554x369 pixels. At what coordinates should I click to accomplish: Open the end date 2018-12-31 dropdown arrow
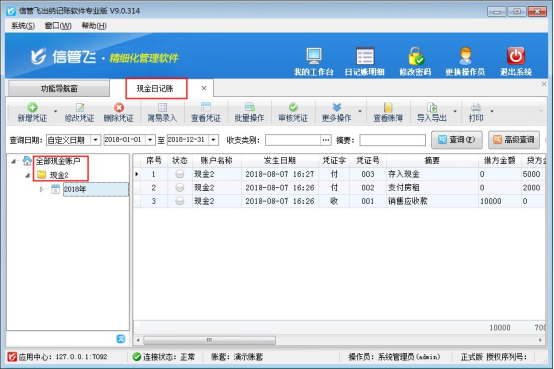tap(213, 140)
